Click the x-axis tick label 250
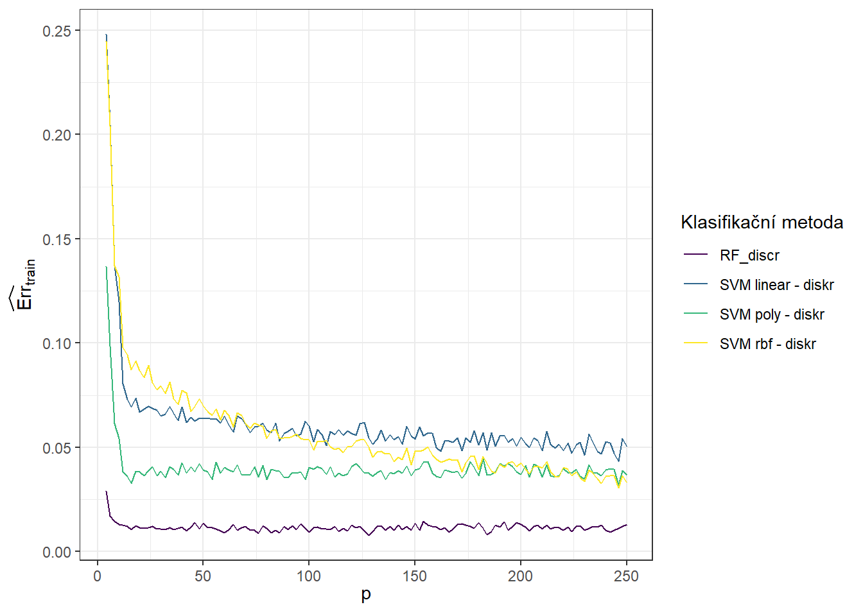863x616 pixels. (626, 576)
